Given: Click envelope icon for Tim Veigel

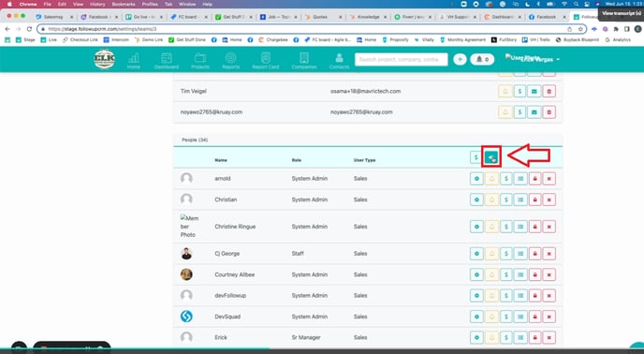Looking at the screenshot, I should pyautogui.click(x=534, y=91).
